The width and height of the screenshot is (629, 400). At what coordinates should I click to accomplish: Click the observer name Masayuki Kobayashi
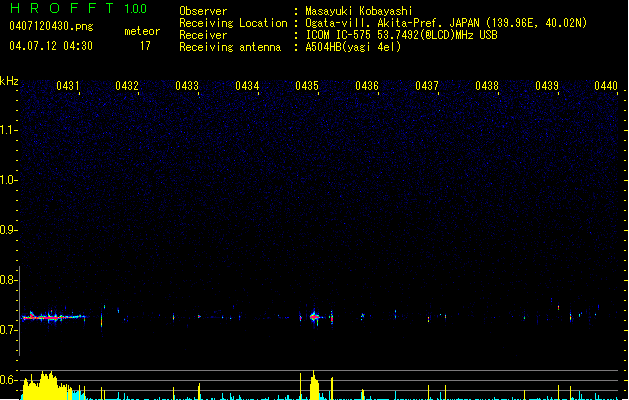tap(359, 11)
